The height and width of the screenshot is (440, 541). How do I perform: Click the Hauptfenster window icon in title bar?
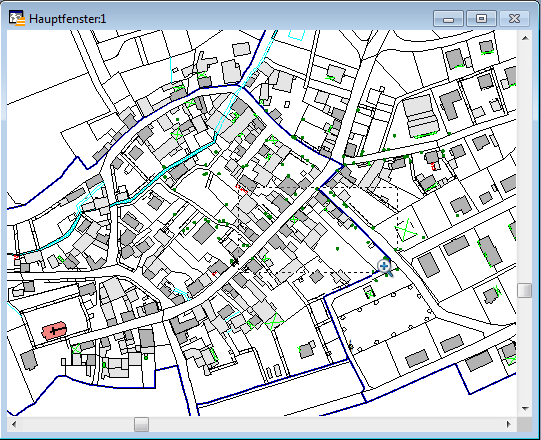(17, 18)
